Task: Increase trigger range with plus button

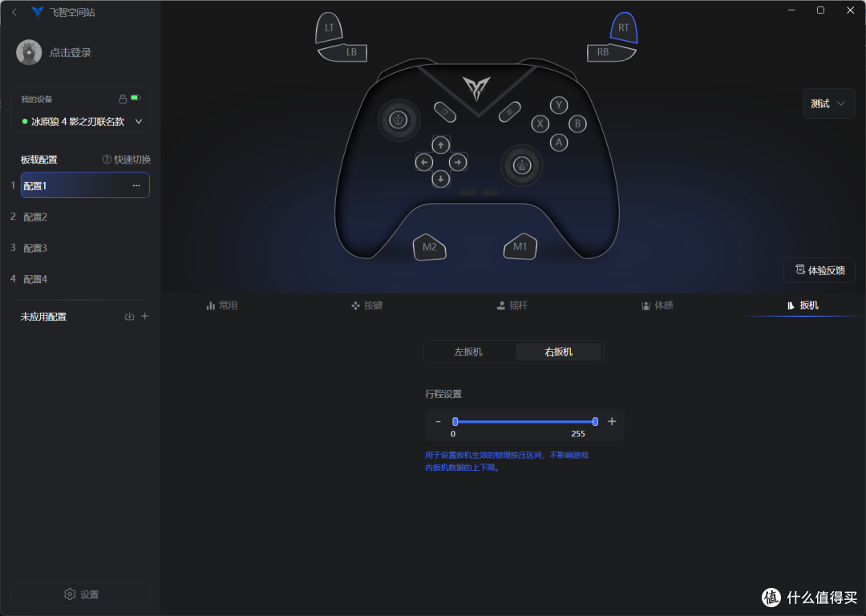Action: tap(612, 422)
